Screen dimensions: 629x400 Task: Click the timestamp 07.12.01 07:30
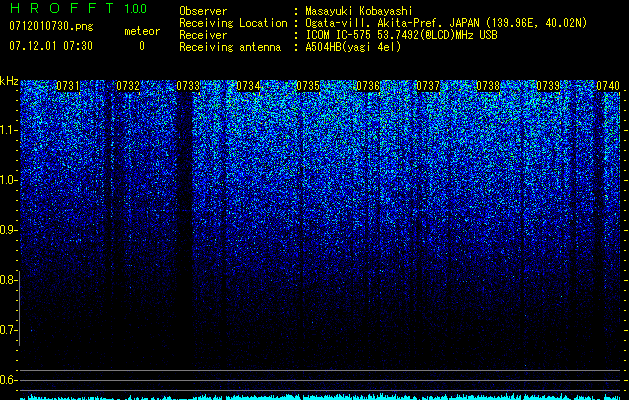pyautogui.click(x=51, y=46)
